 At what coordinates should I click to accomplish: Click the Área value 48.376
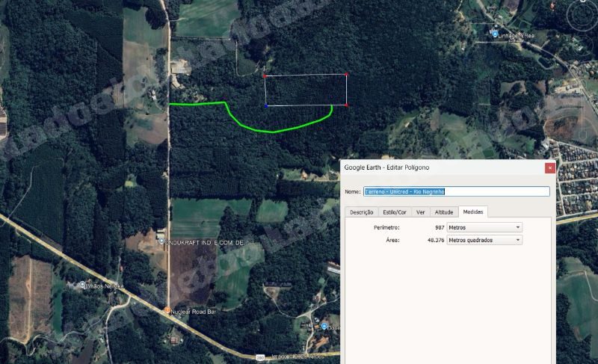pos(436,240)
